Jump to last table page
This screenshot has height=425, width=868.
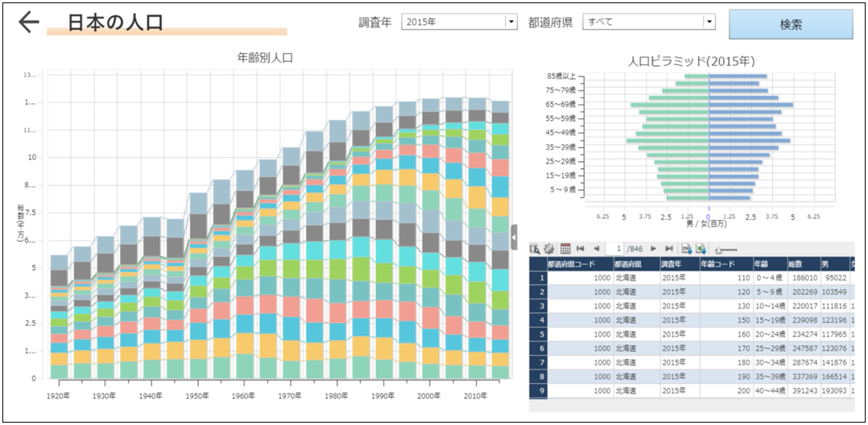click(669, 249)
